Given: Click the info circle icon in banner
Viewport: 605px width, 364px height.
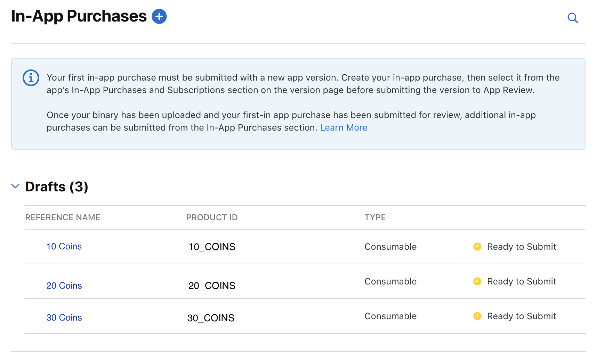Looking at the screenshot, I should pos(31,78).
